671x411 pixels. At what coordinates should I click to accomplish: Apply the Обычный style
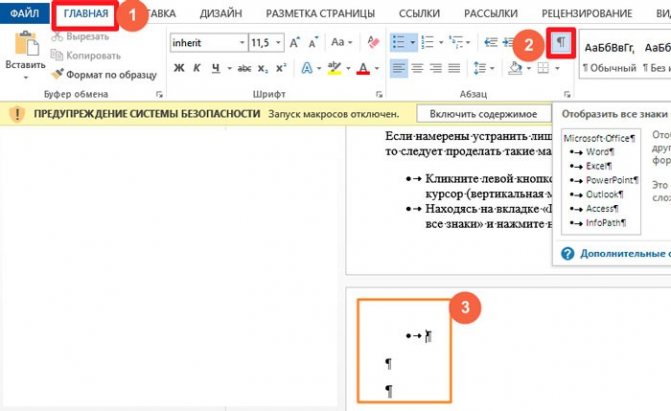[609, 55]
